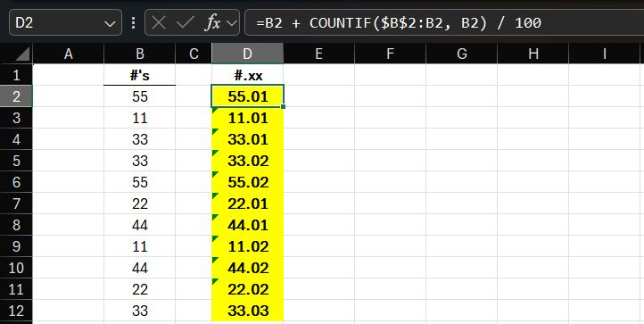This screenshot has width=644, height=324.
Task: Select row 12 header
Action: point(16,310)
